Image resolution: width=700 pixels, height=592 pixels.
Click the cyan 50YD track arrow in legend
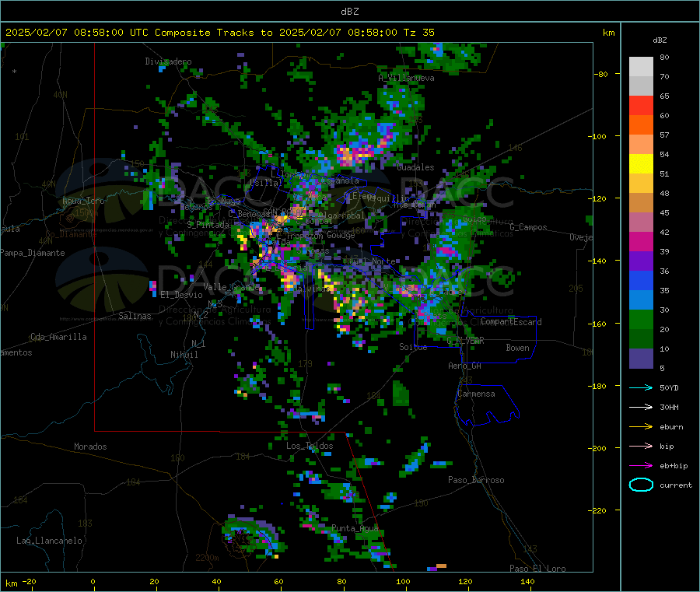(641, 387)
